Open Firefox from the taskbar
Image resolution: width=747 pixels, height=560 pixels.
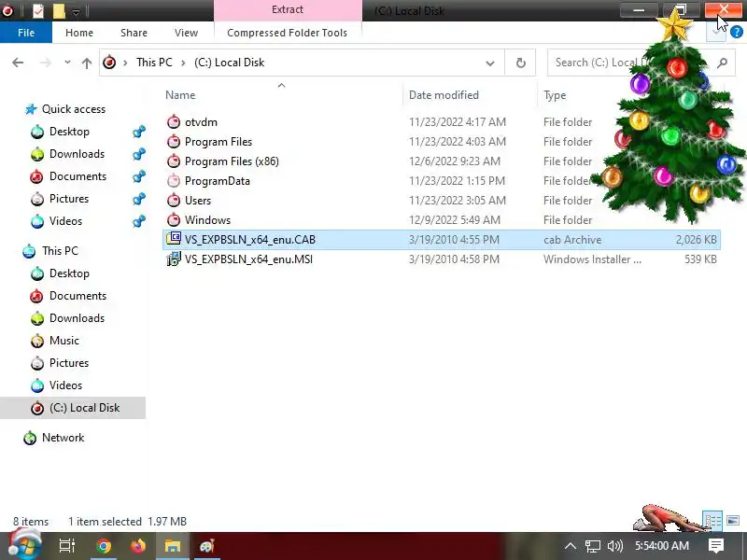tap(138, 546)
